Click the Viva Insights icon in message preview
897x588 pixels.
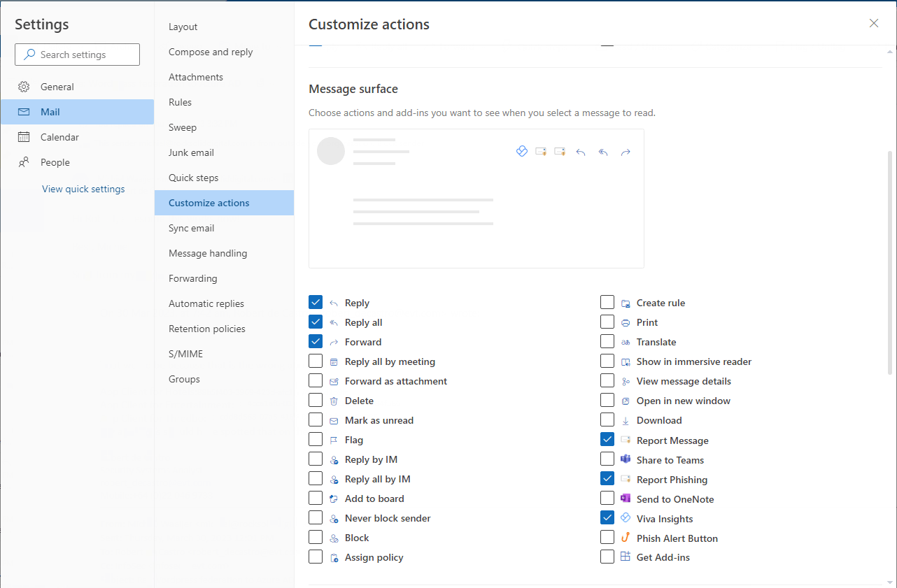pos(521,151)
